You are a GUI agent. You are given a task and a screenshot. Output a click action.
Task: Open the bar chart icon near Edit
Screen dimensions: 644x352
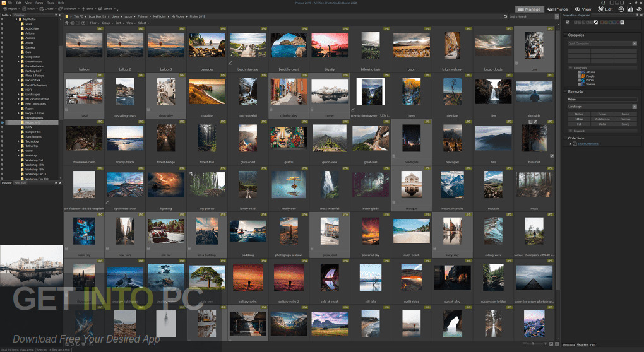pos(630,9)
